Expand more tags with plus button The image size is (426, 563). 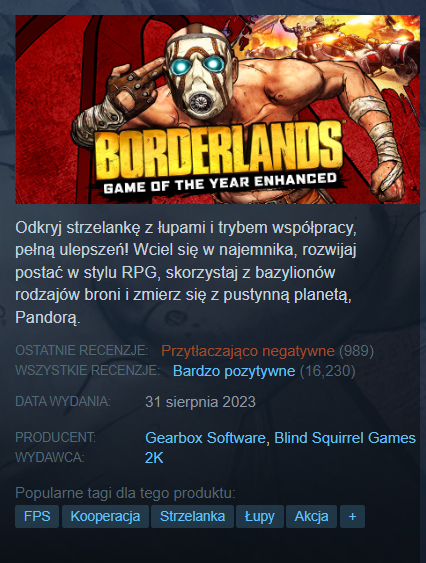(352, 516)
